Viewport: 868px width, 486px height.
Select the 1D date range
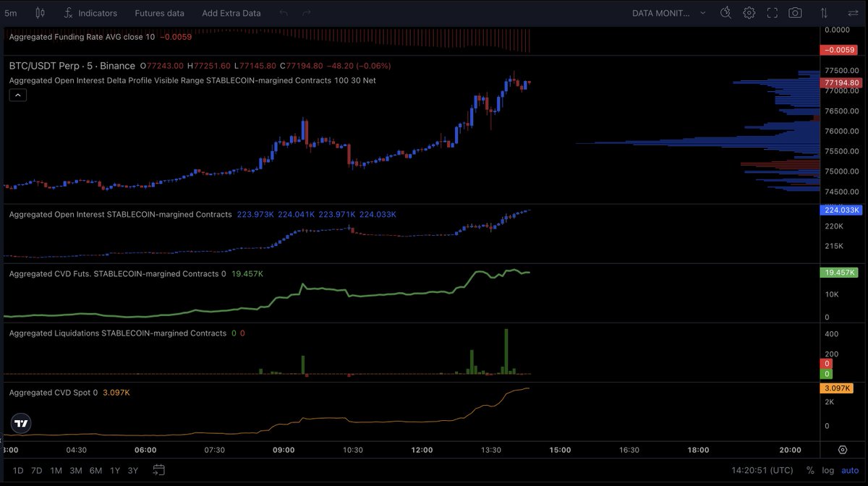[x=18, y=470]
